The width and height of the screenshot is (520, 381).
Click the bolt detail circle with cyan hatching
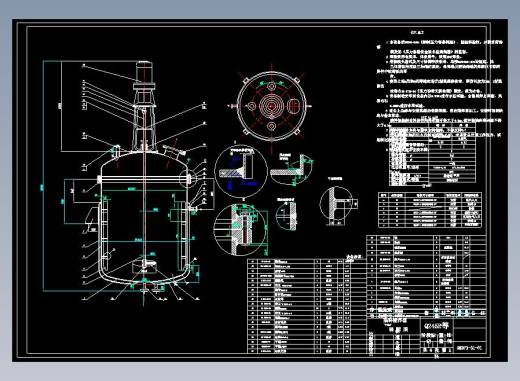tap(241, 230)
